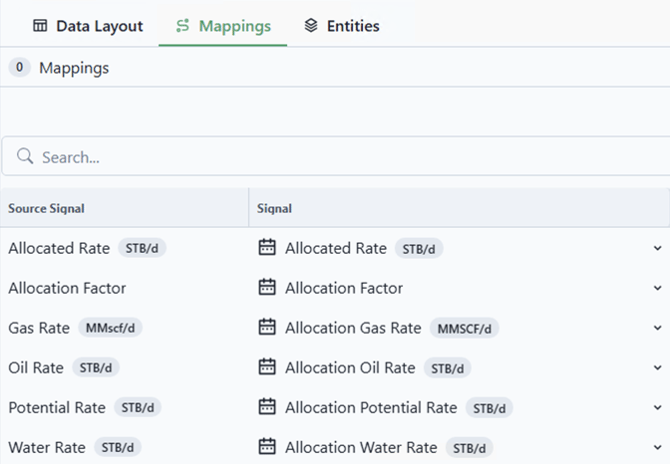Click the Data Layout table icon
The image size is (670, 464).
40,26
